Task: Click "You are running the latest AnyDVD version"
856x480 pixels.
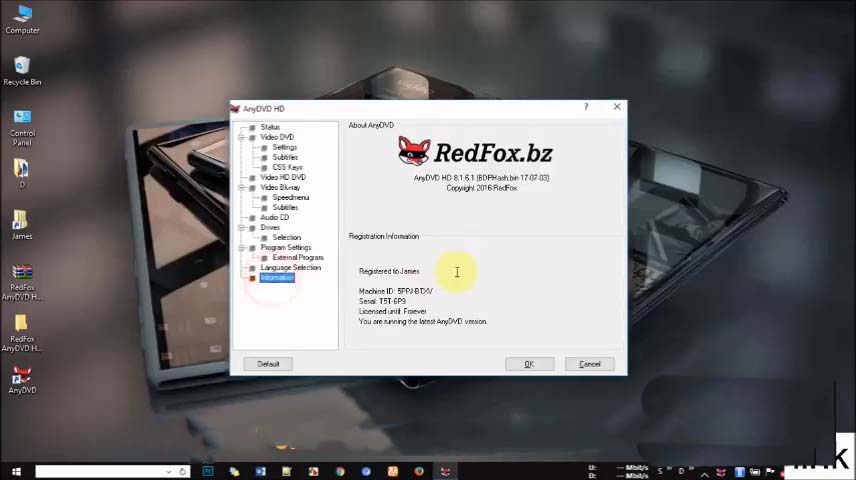Action: (423, 322)
